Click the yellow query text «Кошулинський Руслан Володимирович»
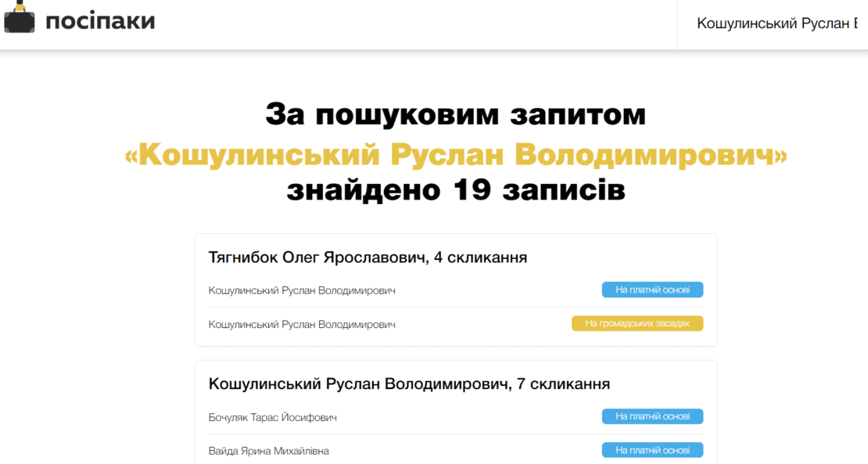Screen dimensions: 868x464 click(456, 154)
